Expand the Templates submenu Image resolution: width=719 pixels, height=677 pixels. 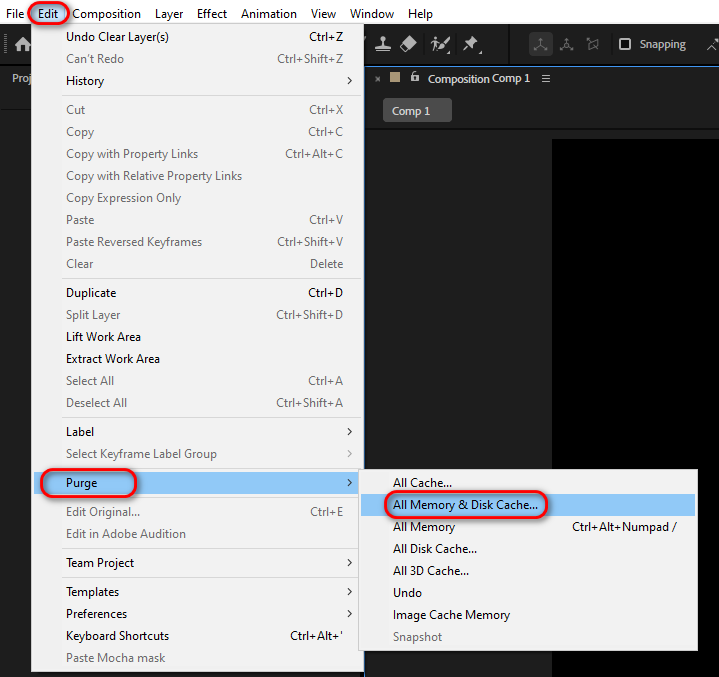(198, 592)
